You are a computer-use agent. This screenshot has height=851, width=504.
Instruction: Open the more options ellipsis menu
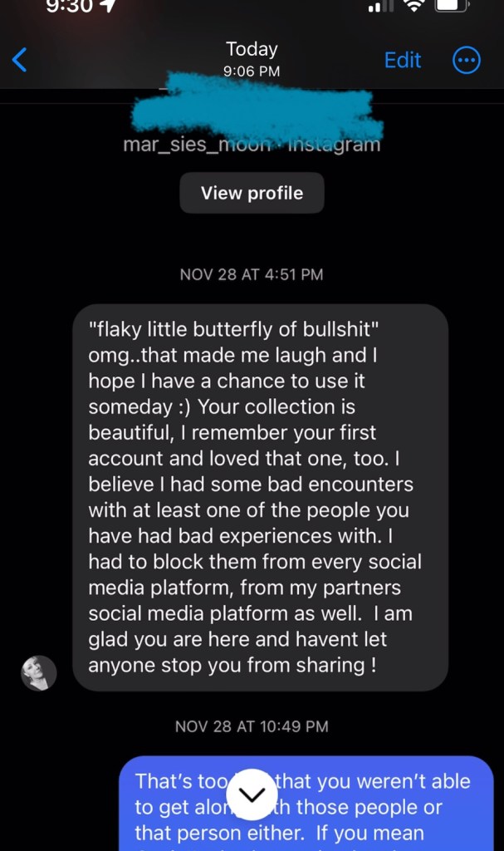467,60
